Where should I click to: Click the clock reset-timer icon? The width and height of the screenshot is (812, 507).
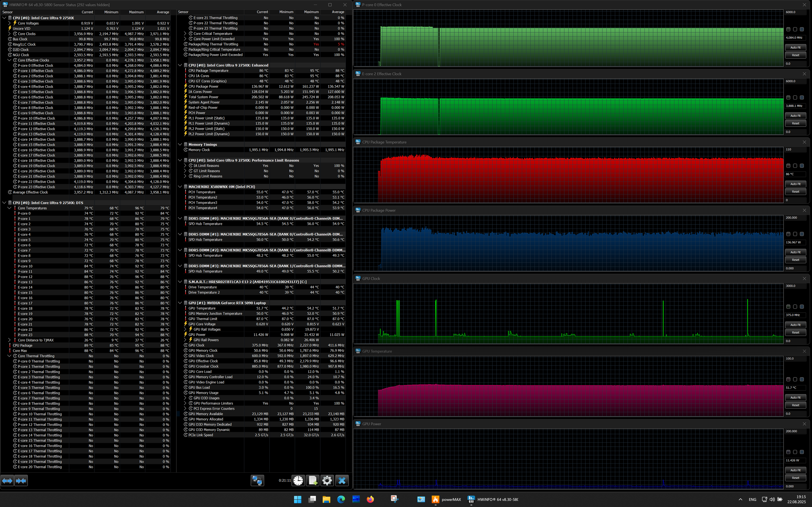[298, 481]
